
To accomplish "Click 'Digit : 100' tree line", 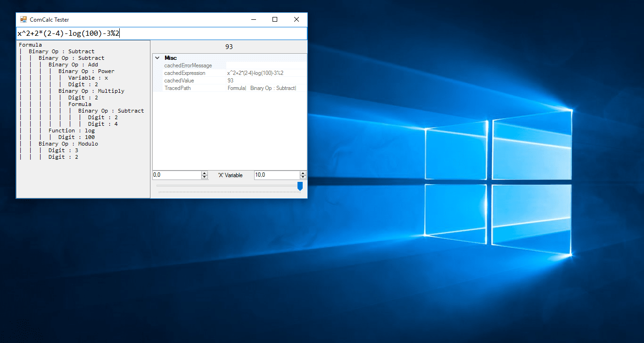I will (76, 137).
